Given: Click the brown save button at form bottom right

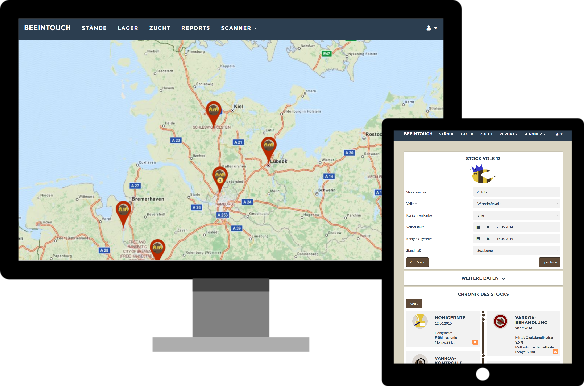Looking at the screenshot, I should (549, 262).
